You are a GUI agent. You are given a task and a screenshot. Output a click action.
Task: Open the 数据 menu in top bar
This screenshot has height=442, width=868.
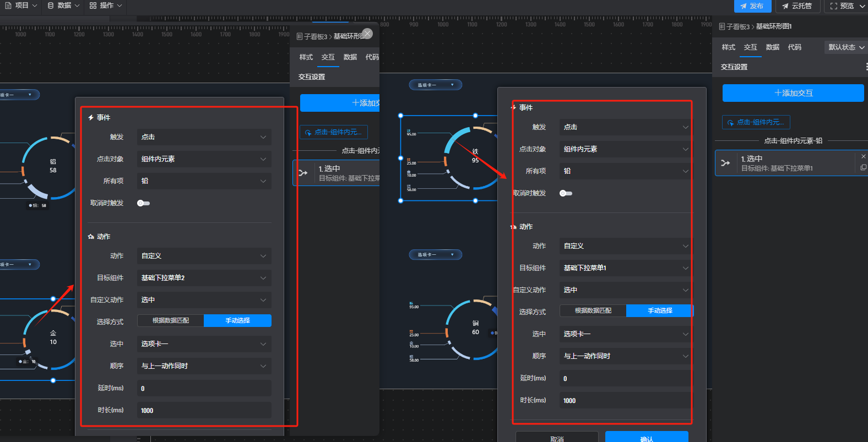tap(63, 6)
